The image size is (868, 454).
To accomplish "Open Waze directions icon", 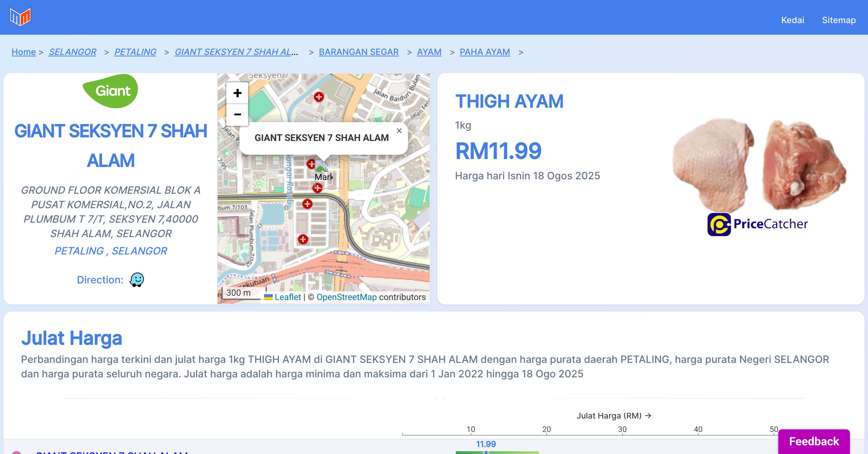I will point(137,280).
